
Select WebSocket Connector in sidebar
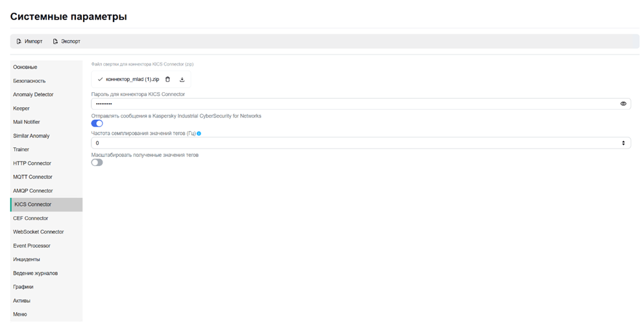click(38, 232)
